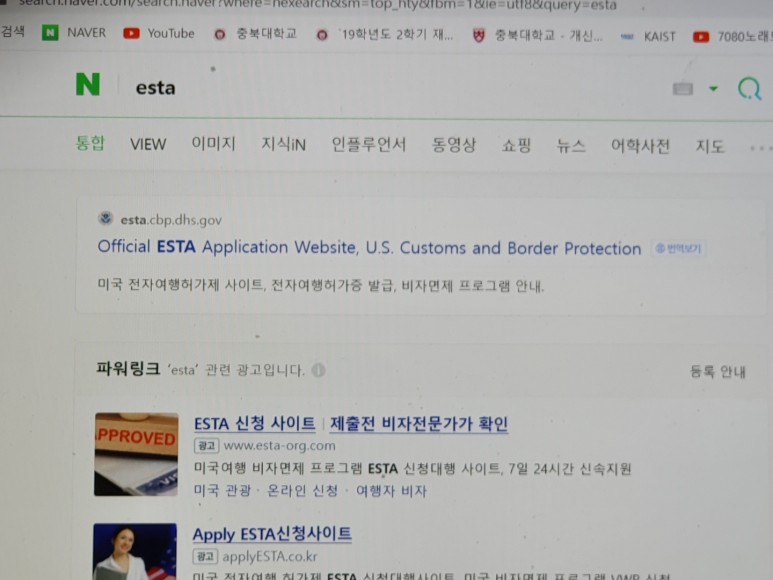Open the NAVER bookmark
The image size is (773, 580).
[x=74, y=33]
